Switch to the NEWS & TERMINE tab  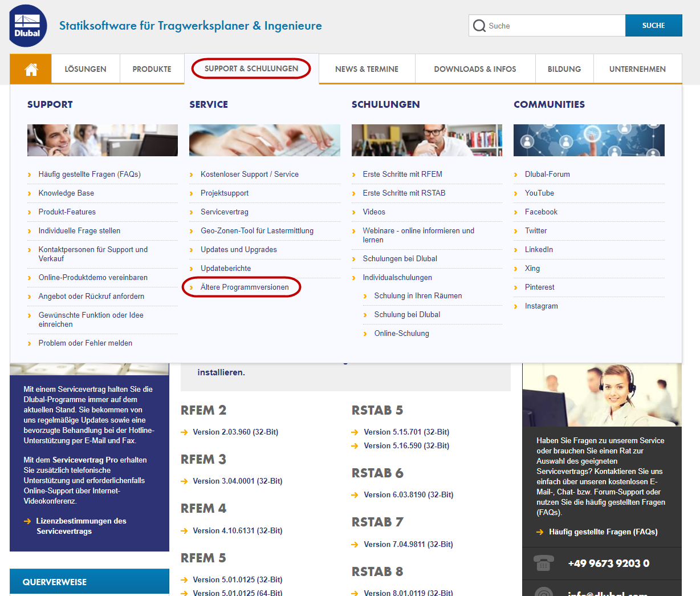(367, 68)
